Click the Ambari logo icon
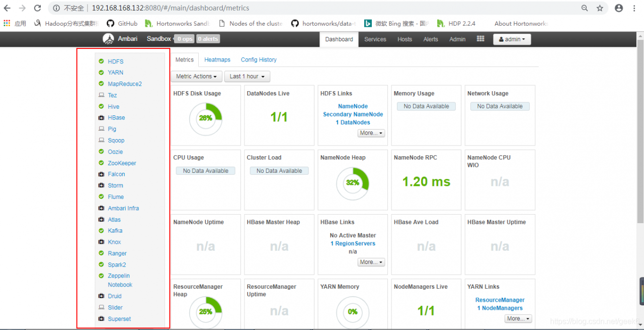 click(108, 39)
